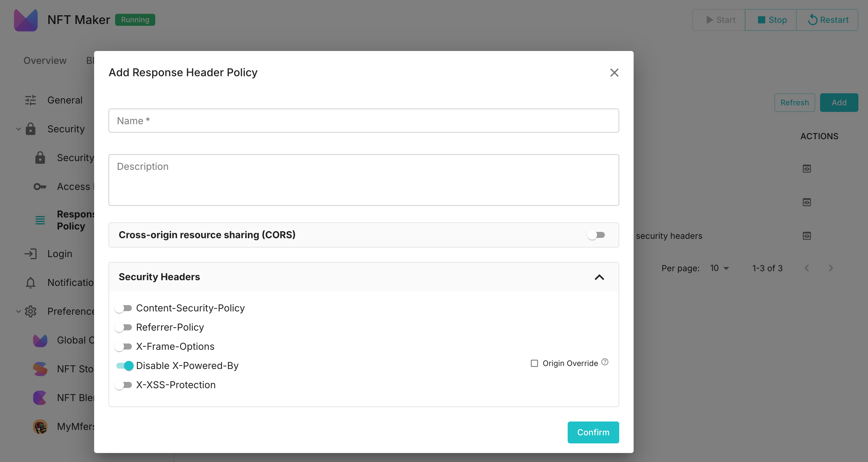The image size is (868, 462).
Task: Click into the Name input field
Action: tap(364, 121)
